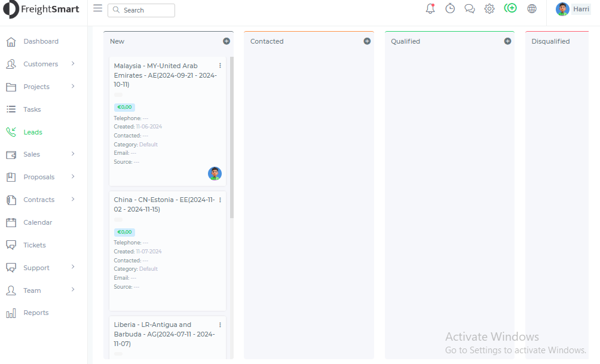Click the notification bell icon
The image size is (600, 364).
[x=430, y=9]
